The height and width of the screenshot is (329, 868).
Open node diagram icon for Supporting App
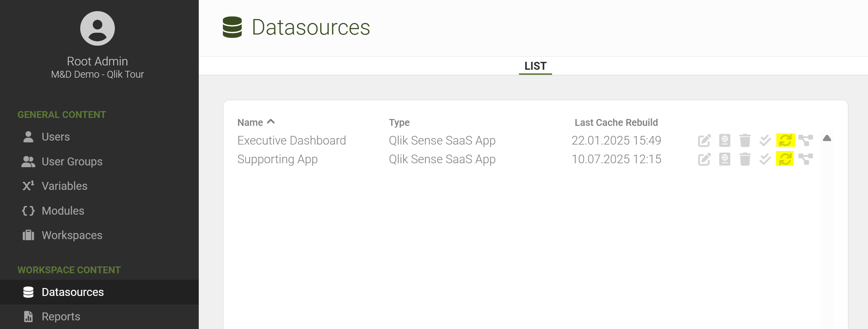click(x=805, y=159)
